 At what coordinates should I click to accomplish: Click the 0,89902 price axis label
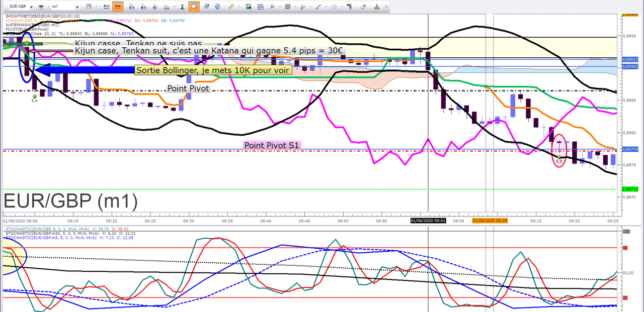[630, 66]
